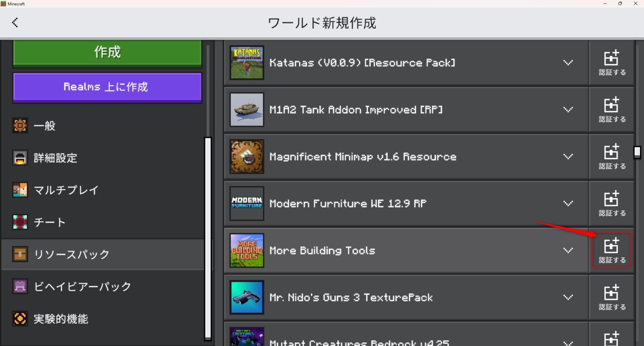Click the M1A2 Tank Addon Improved [RP] title
The height and width of the screenshot is (346, 644).
356,110
